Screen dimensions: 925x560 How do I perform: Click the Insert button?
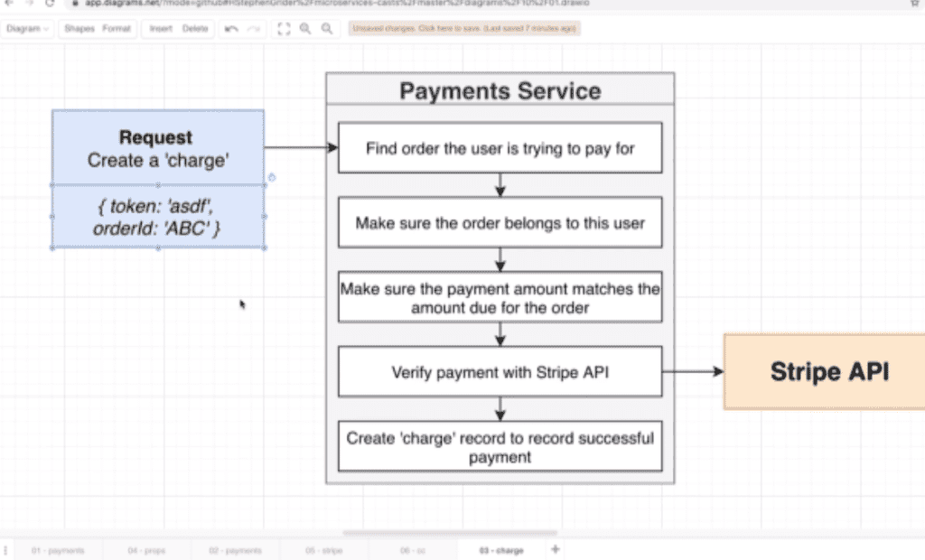[160, 29]
